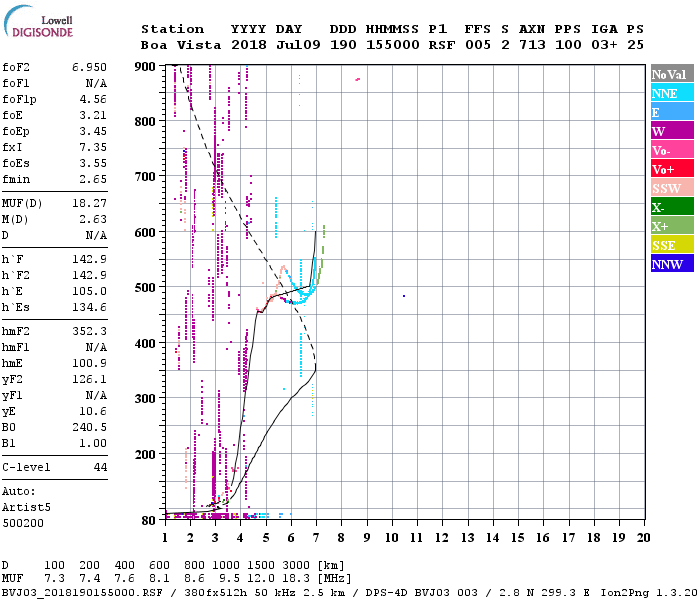Screen dimensions: 700x600
Task: Click the fxI value 7.35
Action: click(x=93, y=147)
